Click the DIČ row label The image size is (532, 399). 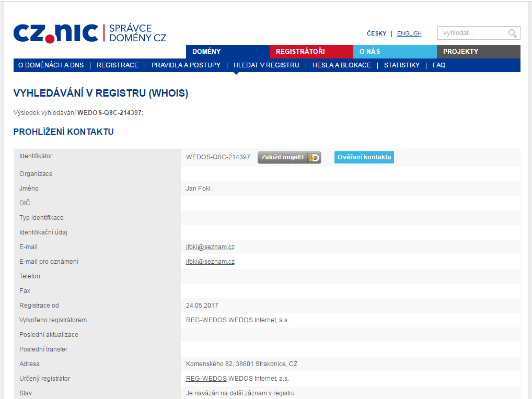coord(25,203)
